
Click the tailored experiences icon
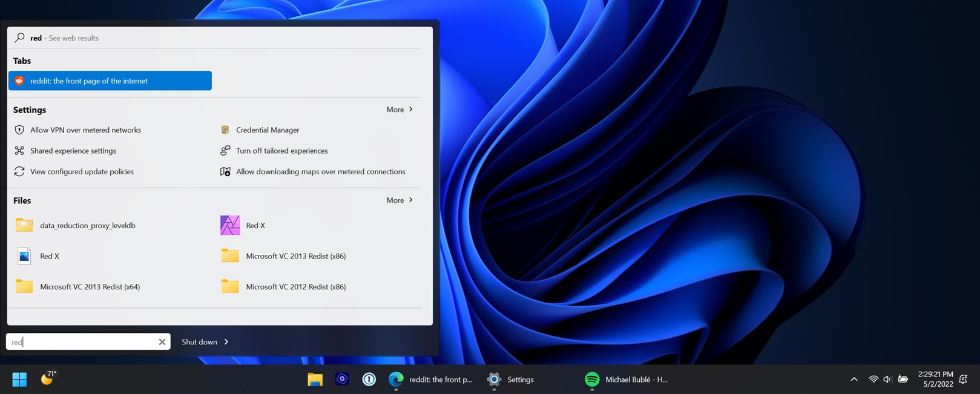tap(225, 151)
